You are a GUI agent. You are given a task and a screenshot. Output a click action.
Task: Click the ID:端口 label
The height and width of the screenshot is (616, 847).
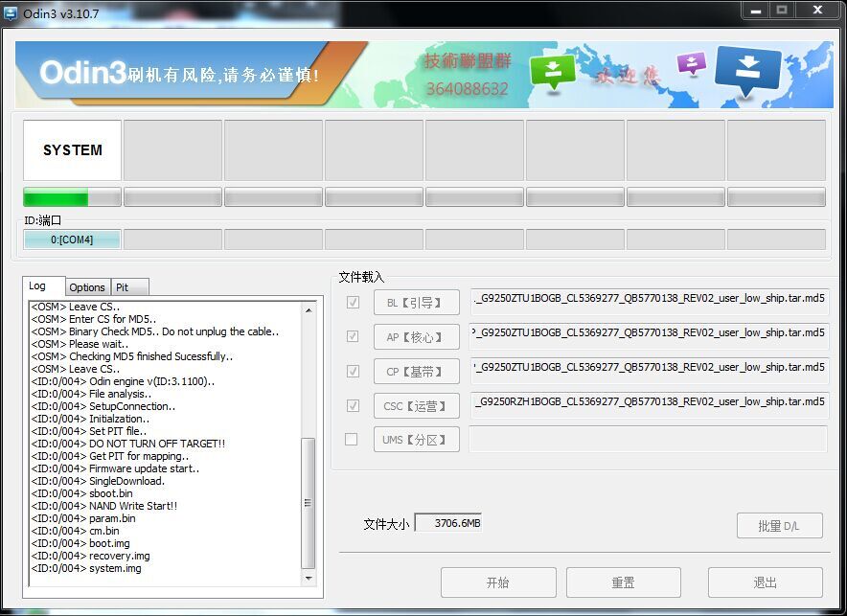point(42,220)
